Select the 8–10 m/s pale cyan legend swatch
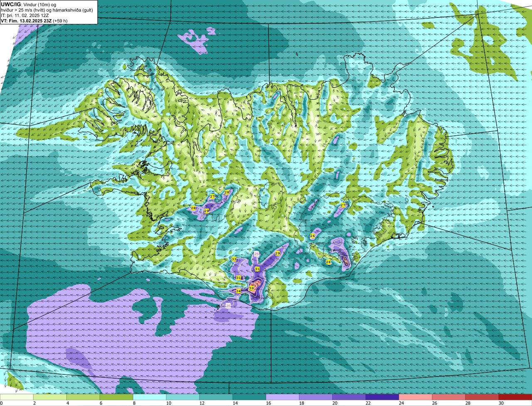Image resolution: width=532 pixels, height=406 pixels. 150,397
